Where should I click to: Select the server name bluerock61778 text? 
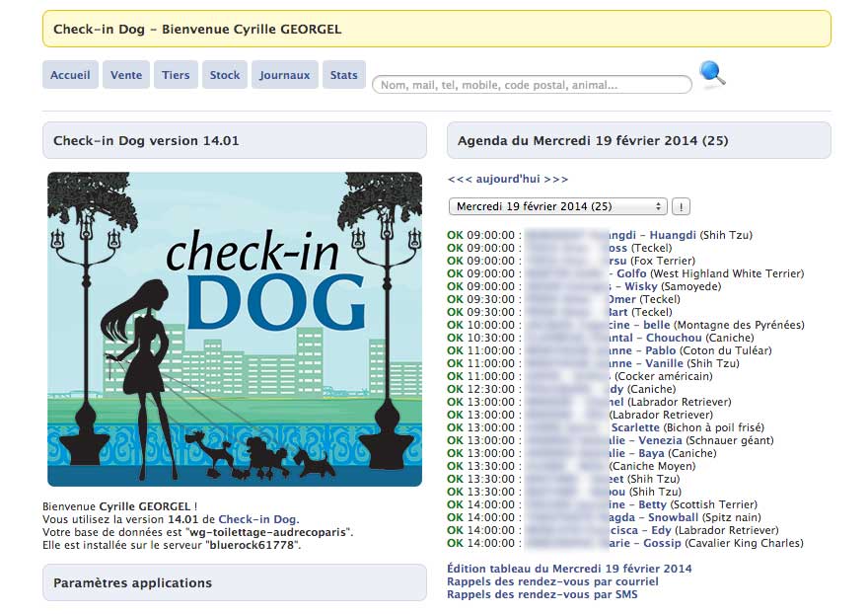[252, 545]
